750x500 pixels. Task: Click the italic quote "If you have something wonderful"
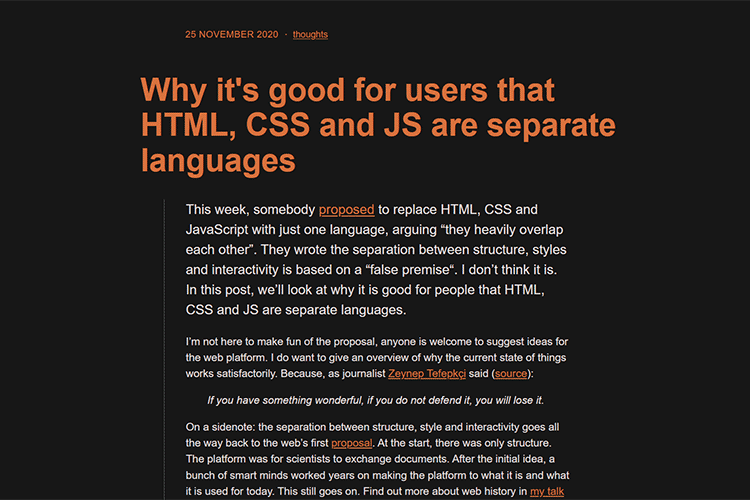pos(375,400)
